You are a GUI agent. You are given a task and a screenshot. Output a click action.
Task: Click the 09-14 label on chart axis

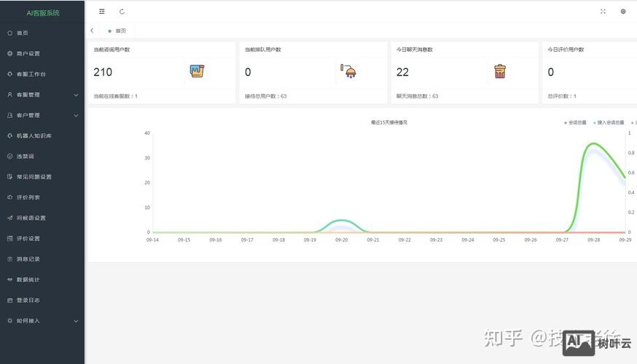click(152, 240)
